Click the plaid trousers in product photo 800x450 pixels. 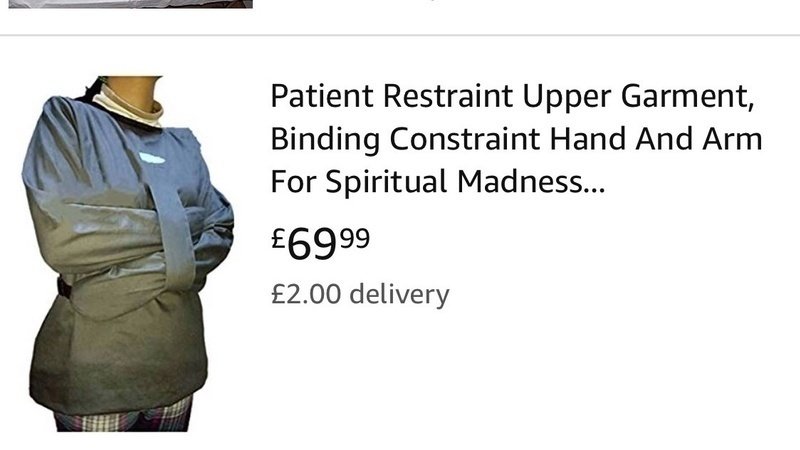(x=124, y=416)
